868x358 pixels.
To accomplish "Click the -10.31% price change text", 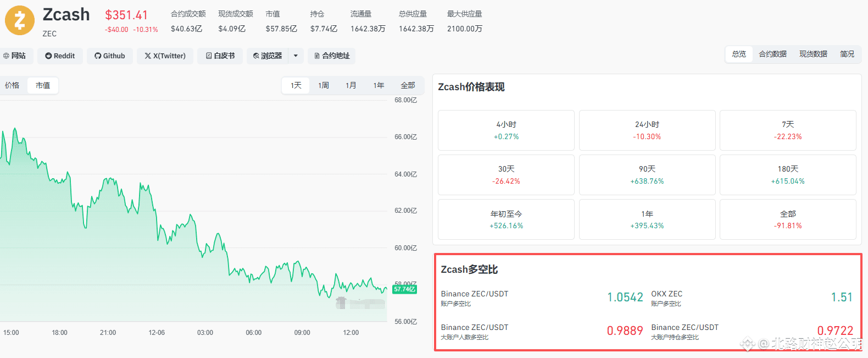I will click(x=146, y=30).
